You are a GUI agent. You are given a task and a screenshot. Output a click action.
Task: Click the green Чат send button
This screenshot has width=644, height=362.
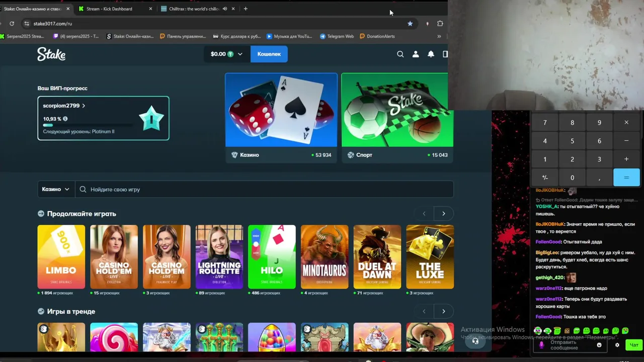(634, 345)
